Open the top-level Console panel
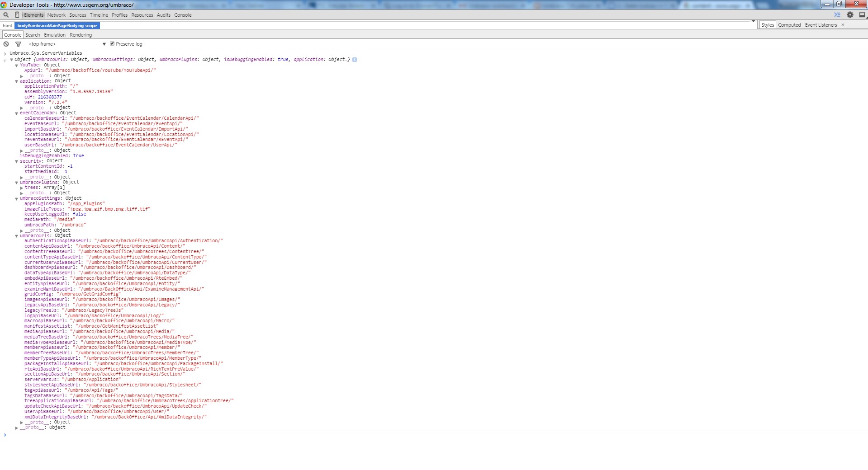868x470 pixels. [183, 15]
